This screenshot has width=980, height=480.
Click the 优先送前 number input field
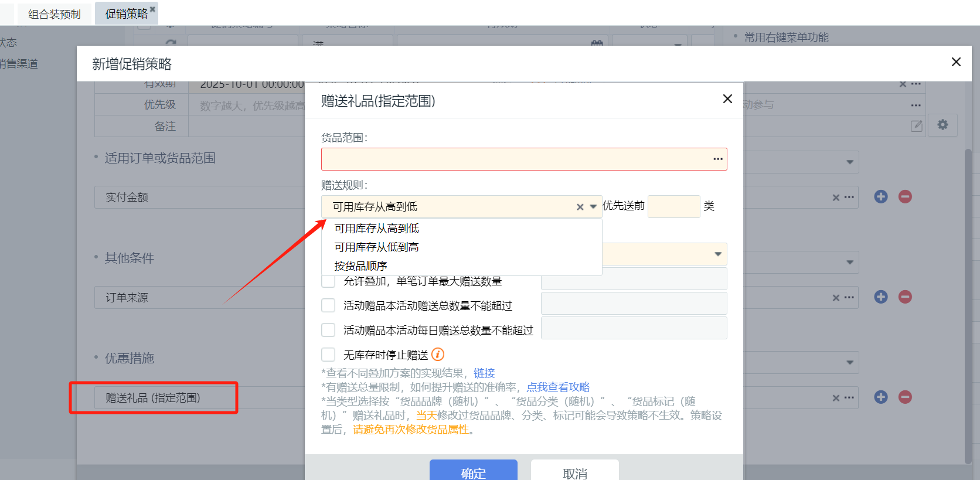[673, 206]
